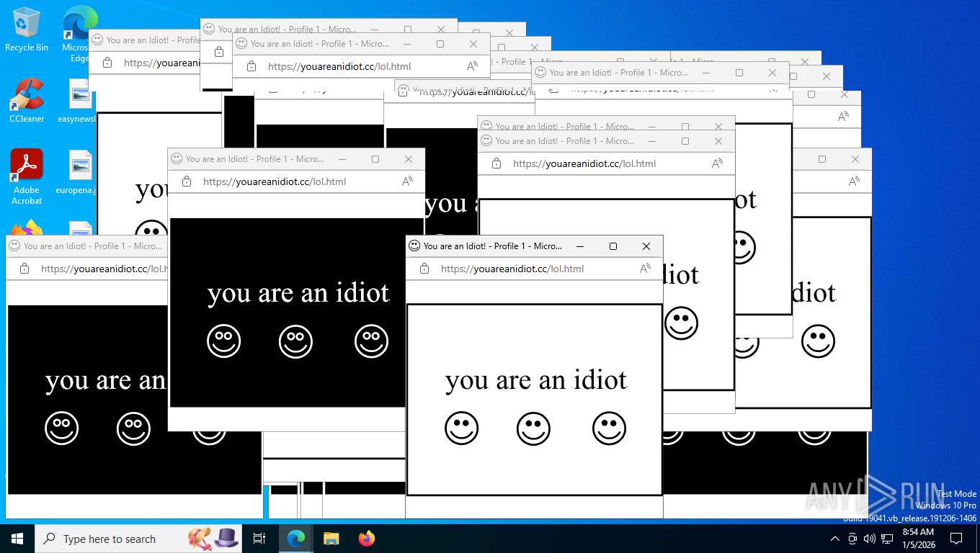Click lock icon in the bottom-left black popup
This screenshot has width=980, height=553.
24,269
